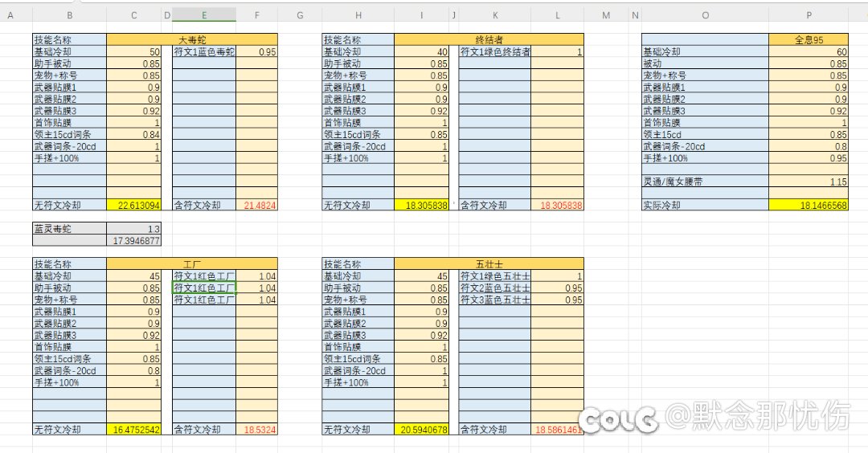
Task: Click the 五壮士 table title cell
Action: tap(489, 264)
